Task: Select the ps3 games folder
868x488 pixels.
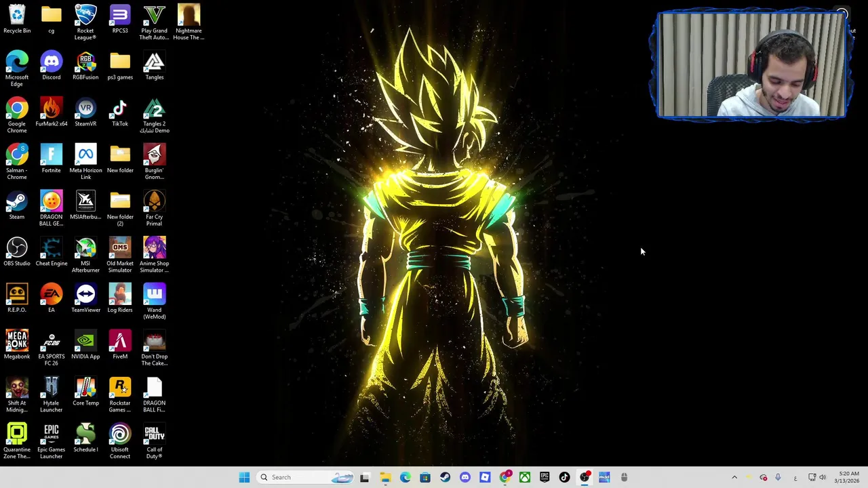Action: click(x=120, y=65)
